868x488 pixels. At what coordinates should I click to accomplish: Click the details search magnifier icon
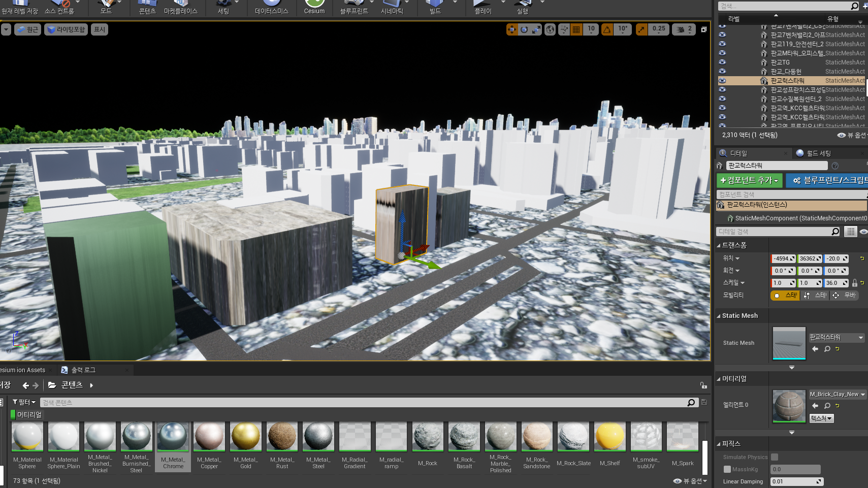[x=835, y=232]
